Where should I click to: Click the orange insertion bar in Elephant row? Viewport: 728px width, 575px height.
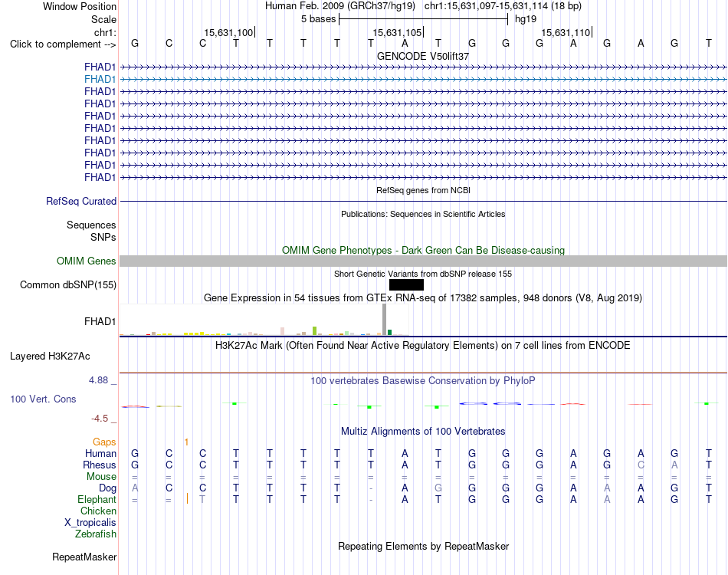click(x=187, y=499)
